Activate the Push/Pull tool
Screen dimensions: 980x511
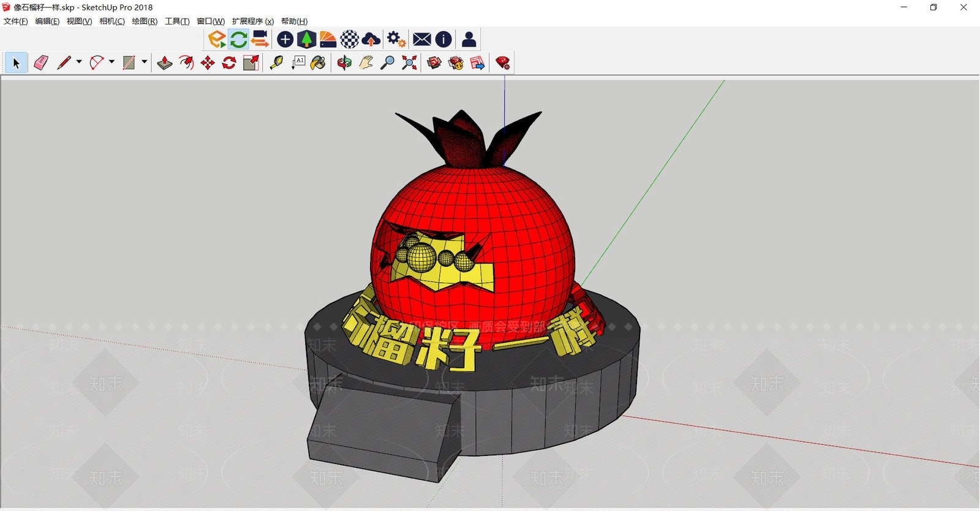[x=165, y=62]
